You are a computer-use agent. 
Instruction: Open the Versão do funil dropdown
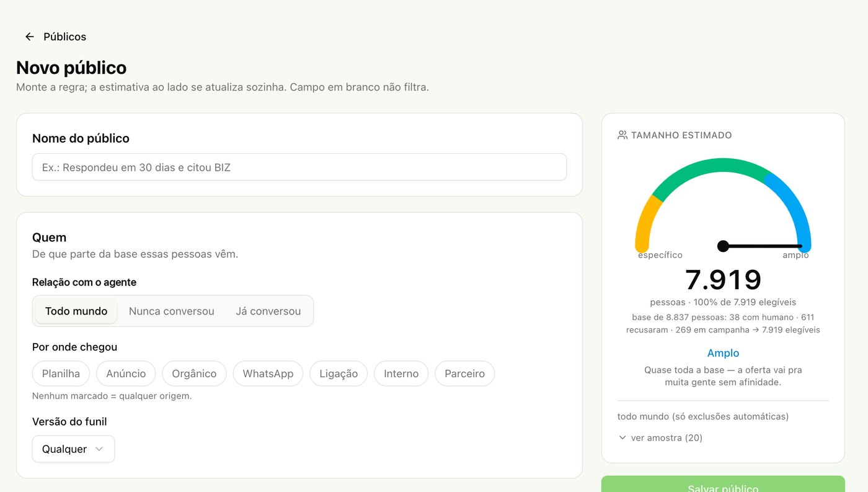tap(73, 449)
